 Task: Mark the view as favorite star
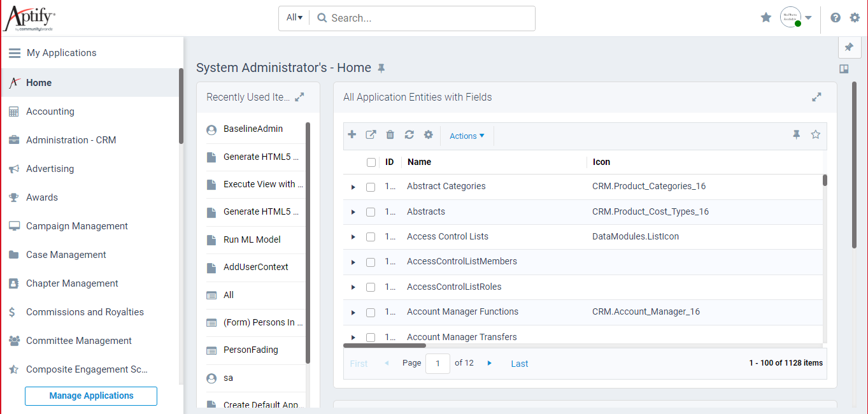coord(815,134)
